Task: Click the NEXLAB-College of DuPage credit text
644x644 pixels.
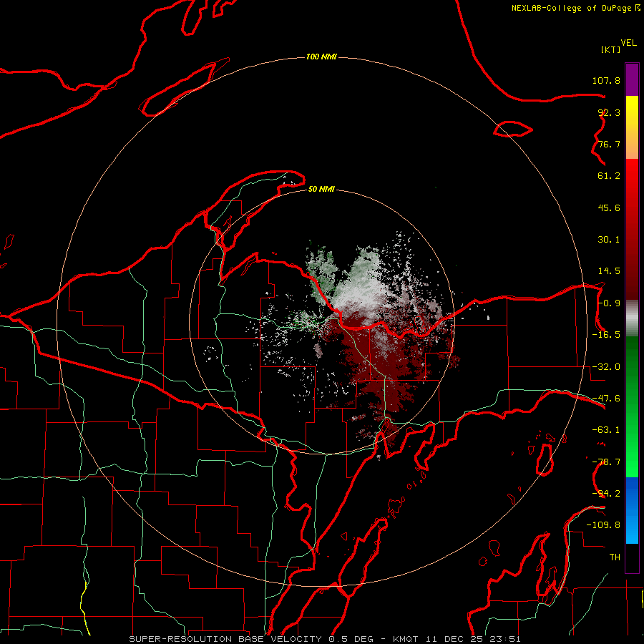Action: click(x=575, y=8)
